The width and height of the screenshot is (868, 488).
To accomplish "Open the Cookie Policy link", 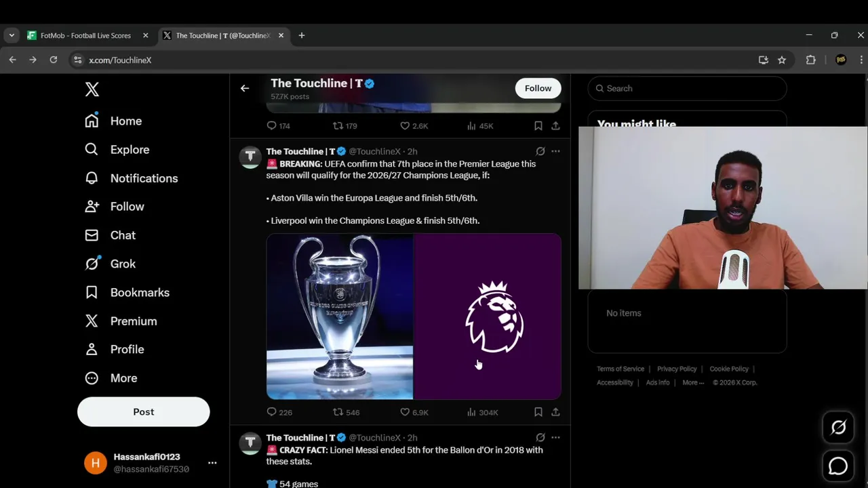I will 729,369.
